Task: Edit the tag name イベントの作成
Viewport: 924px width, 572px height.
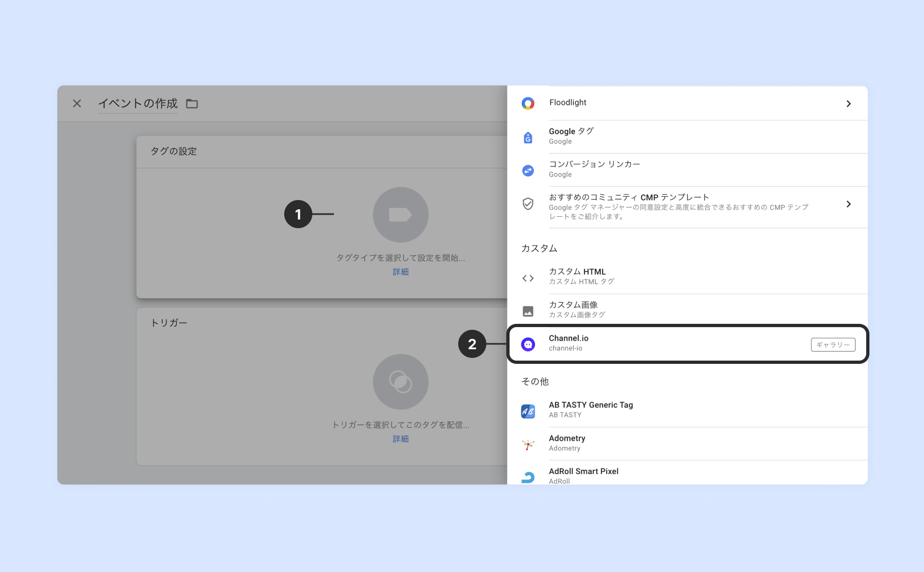Action: [138, 103]
